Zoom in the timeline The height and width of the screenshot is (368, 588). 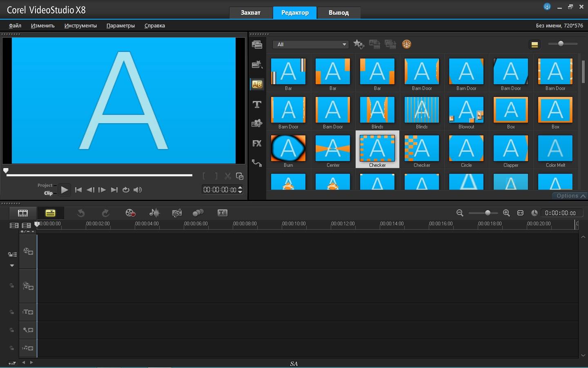click(x=506, y=213)
